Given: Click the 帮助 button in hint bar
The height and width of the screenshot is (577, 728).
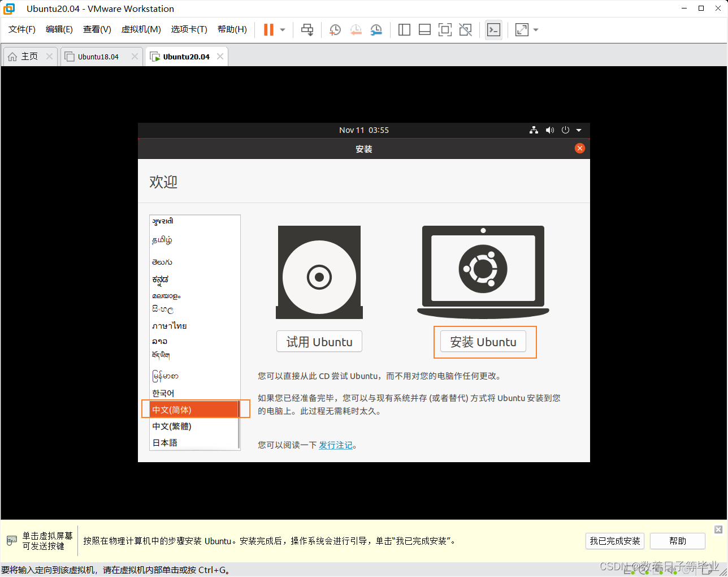Looking at the screenshot, I should pyautogui.click(x=678, y=541).
